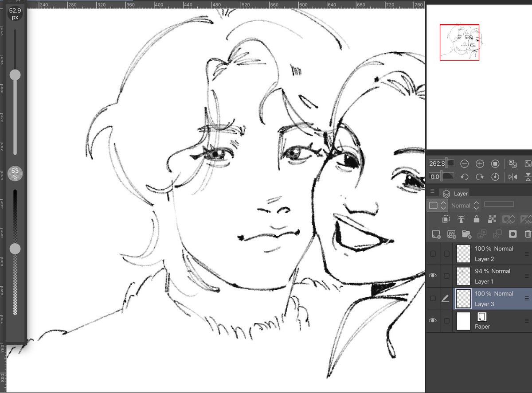Create a new layer folder
The width and height of the screenshot is (532, 393).
tap(466, 234)
